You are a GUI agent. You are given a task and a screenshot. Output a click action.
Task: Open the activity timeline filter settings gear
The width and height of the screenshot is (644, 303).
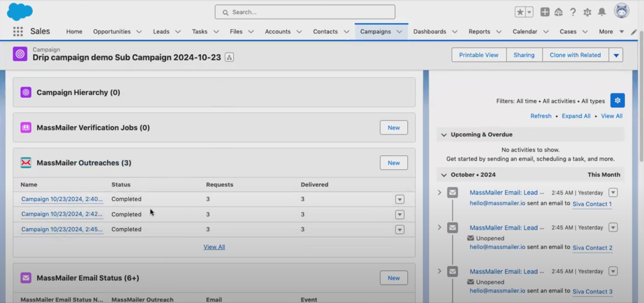[x=618, y=100]
